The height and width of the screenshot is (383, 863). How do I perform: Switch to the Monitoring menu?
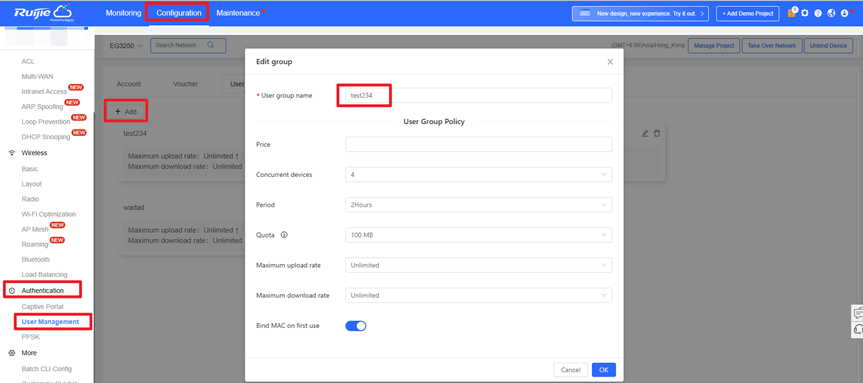(x=123, y=13)
